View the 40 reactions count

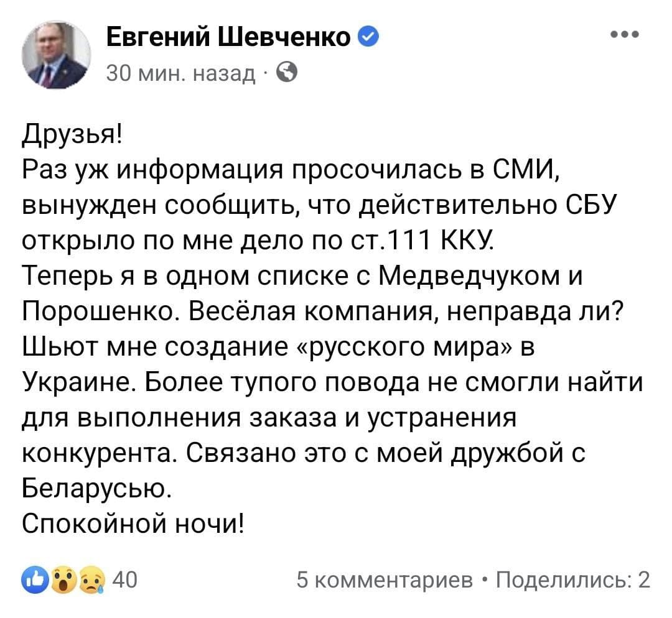click(124, 580)
